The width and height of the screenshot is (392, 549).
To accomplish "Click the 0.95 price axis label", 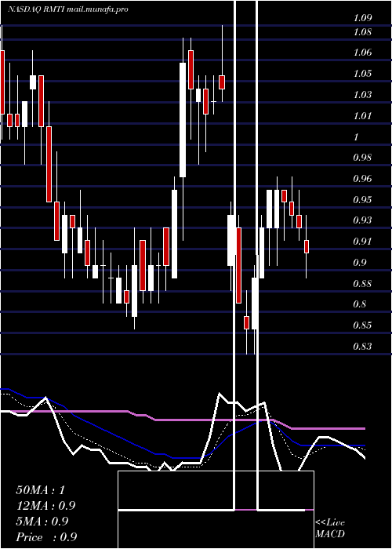I will point(362,200).
